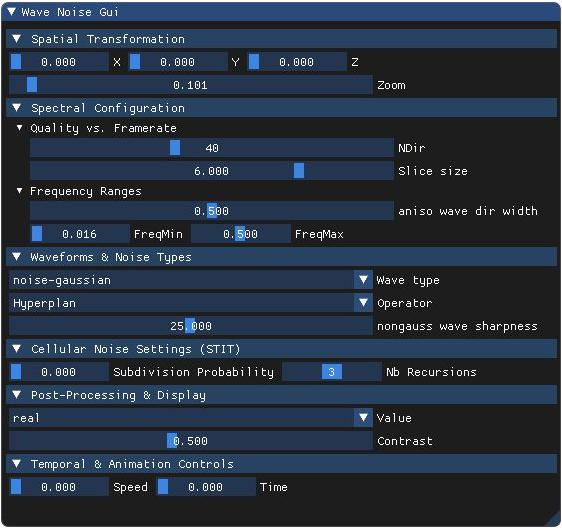Click the Y position slider

178,62
